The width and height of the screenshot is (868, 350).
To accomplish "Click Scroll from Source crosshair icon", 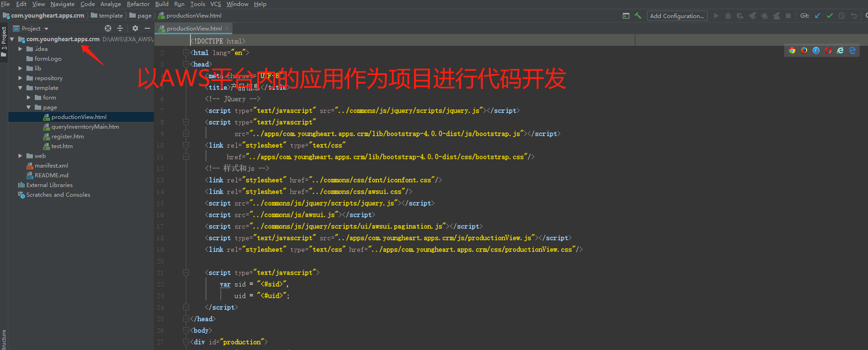I will pos(108,28).
